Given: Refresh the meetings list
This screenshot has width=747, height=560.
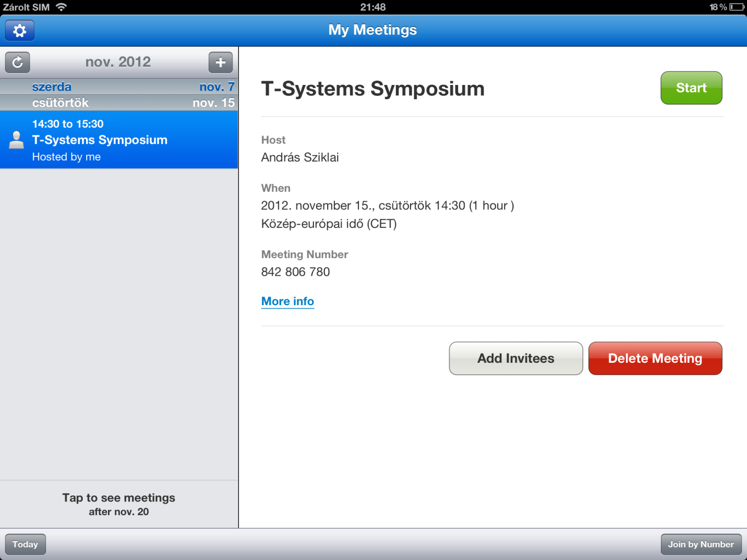Looking at the screenshot, I should [x=18, y=62].
